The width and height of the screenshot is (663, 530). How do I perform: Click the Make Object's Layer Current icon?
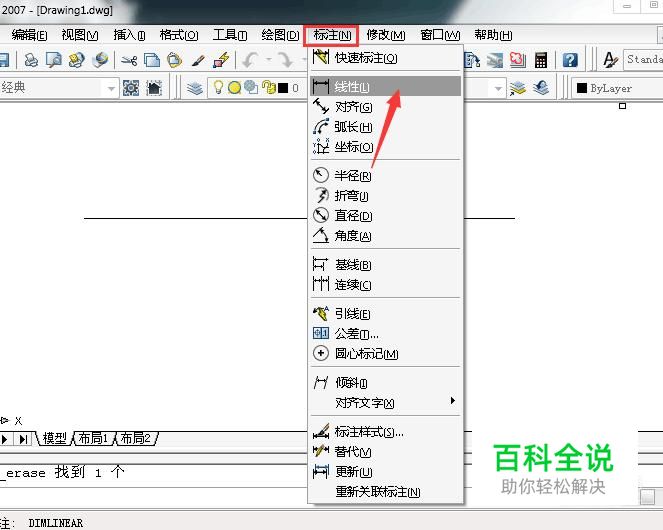pyautogui.click(x=518, y=88)
